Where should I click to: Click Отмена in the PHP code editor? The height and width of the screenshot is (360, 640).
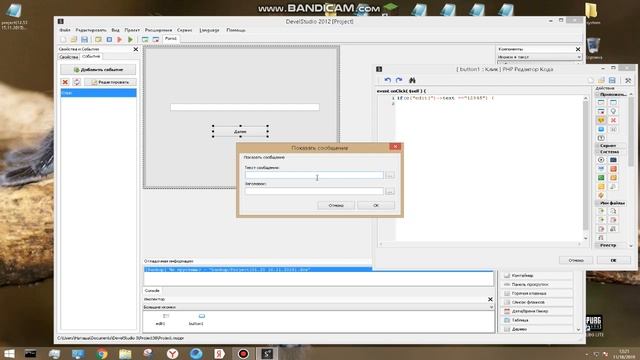tap(576, 260)
